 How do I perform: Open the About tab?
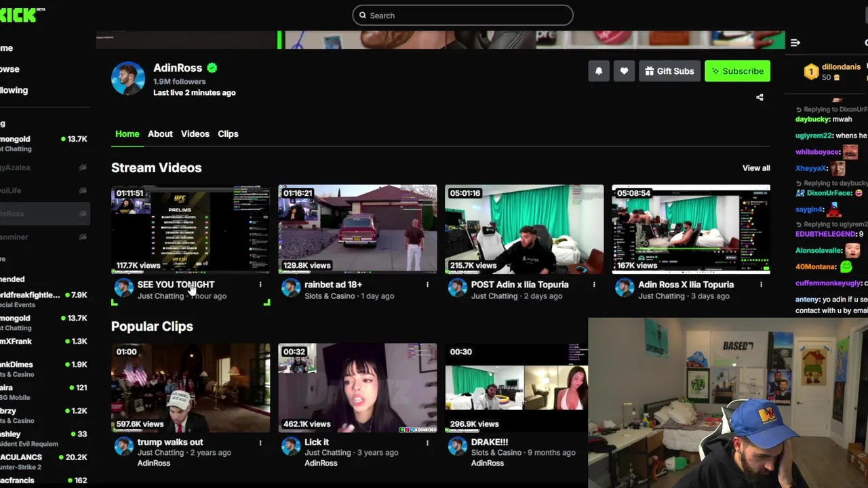160,134
